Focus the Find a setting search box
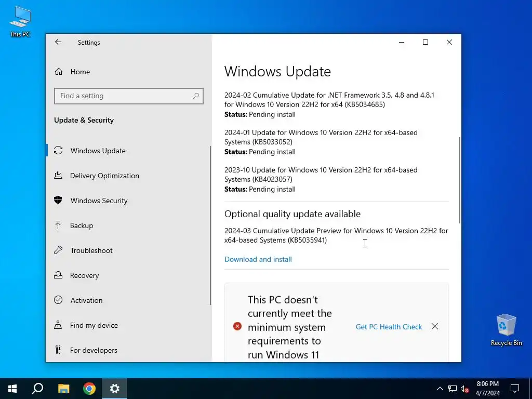This screenshot has height=399, width=532. click(x=129, y=96)
